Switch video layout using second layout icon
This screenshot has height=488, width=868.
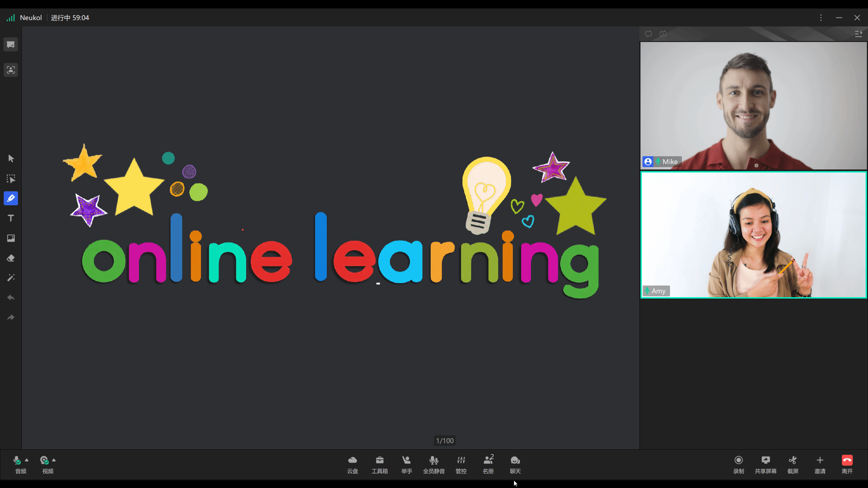[663, 34]
